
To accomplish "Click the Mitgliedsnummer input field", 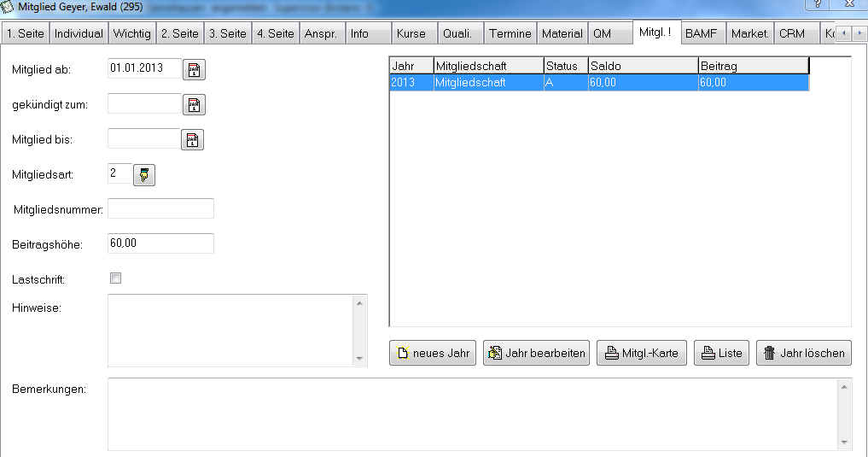I will pos(160,208).
